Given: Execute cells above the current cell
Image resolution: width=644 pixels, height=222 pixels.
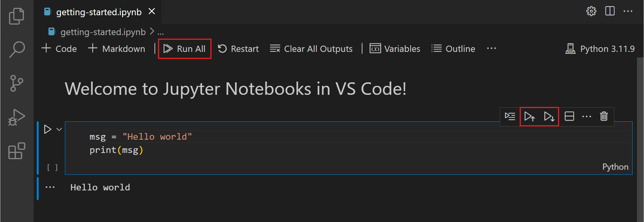Looking at the screenshot, I should tap(529, 117).
